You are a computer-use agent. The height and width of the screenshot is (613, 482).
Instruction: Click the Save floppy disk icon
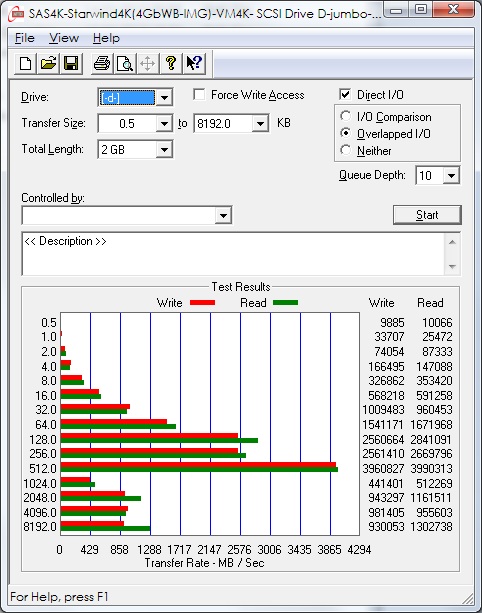[71, 63]
